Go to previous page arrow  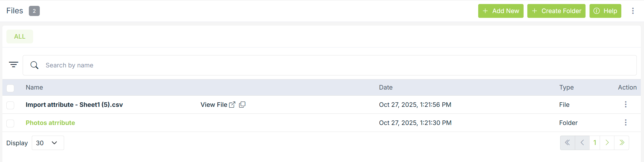click(x=582, y=143)
